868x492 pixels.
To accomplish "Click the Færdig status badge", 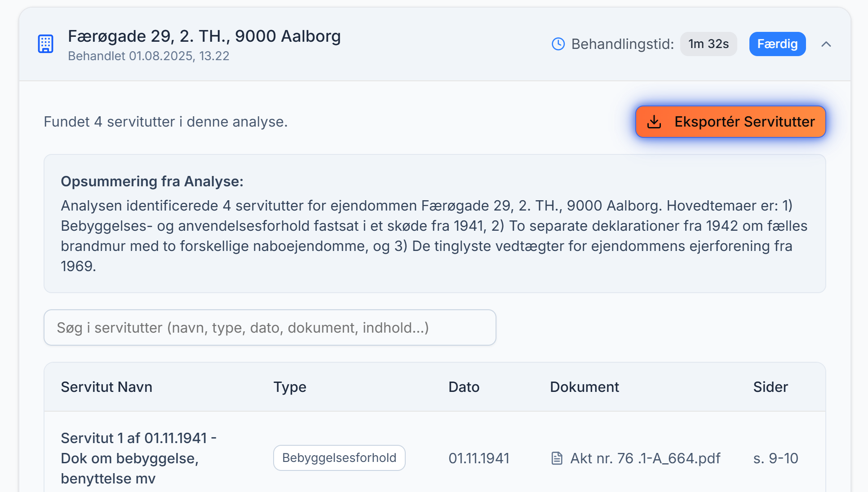I will [777, 44].
